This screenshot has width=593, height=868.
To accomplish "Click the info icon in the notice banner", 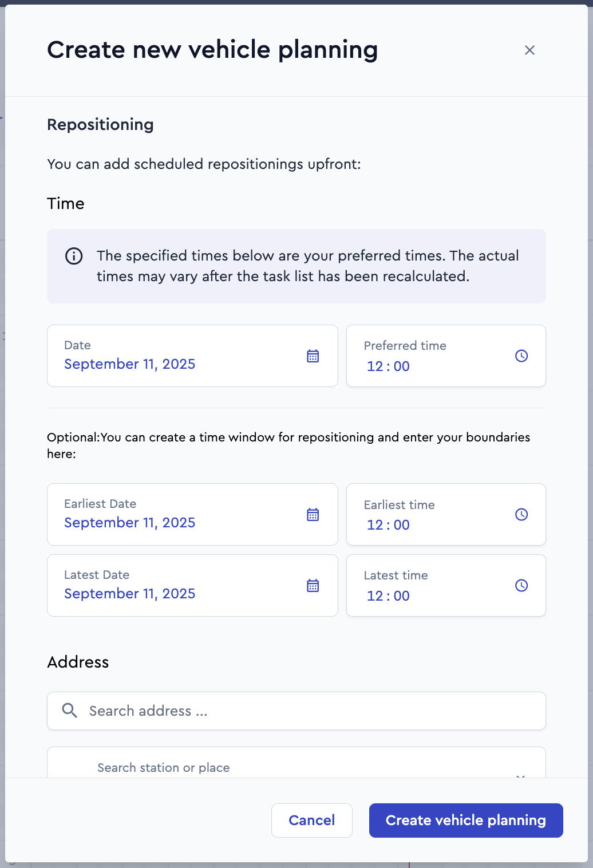I will pos(74,256).
